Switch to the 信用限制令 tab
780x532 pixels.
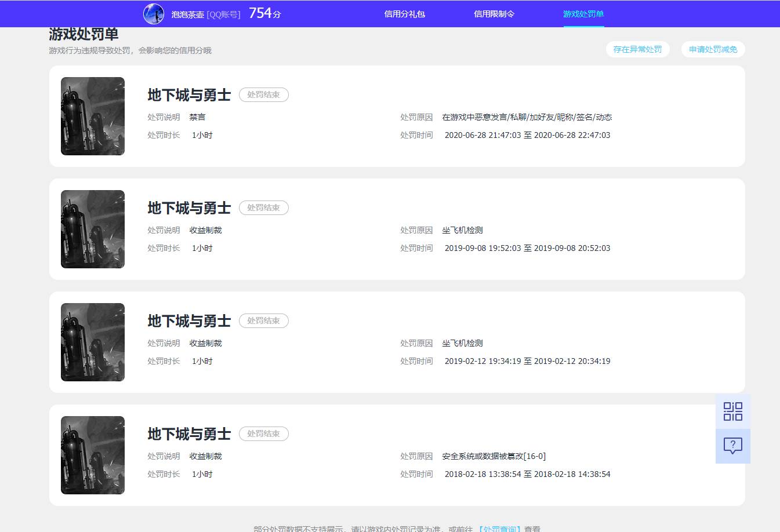(x=494, y=14)
